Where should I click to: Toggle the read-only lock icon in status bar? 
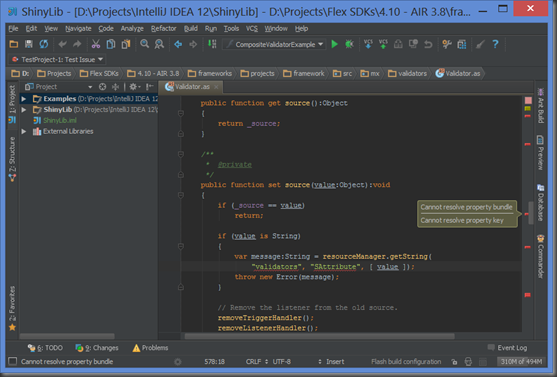[x=454, y=362]
